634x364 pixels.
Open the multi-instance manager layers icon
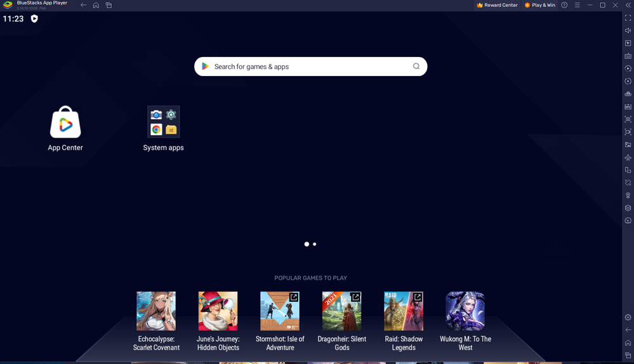(x=628, y=208)
